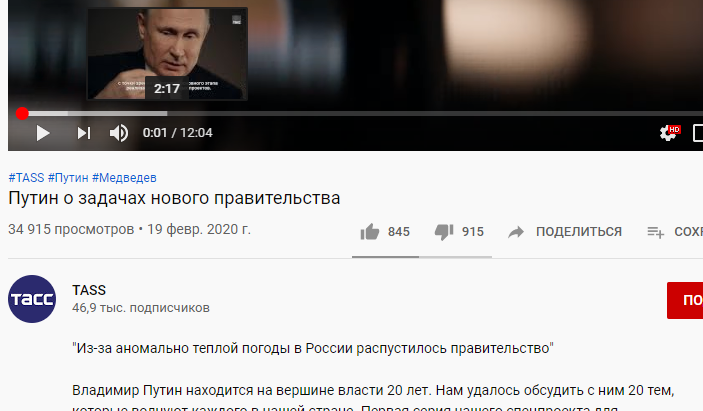The height and width of the screenshot is (411, 703).
Task: Mute the video volume
Action: click(x=119, y=133)
